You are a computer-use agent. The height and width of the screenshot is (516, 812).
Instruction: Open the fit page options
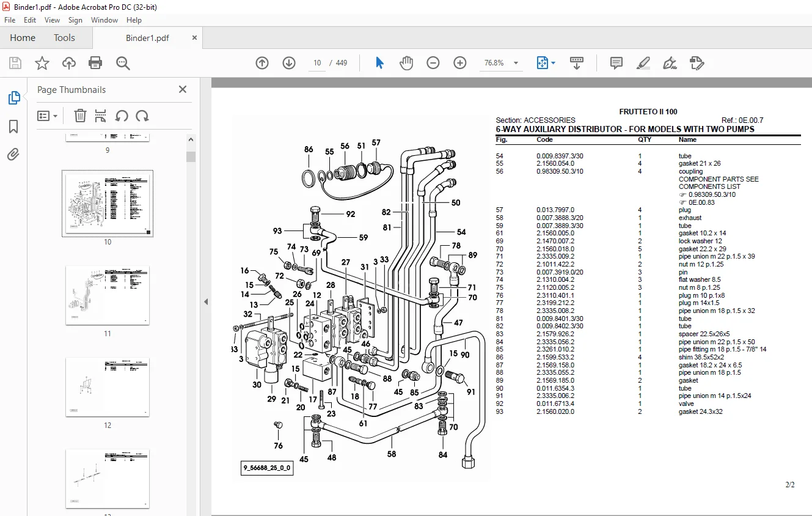pos(546,63)
